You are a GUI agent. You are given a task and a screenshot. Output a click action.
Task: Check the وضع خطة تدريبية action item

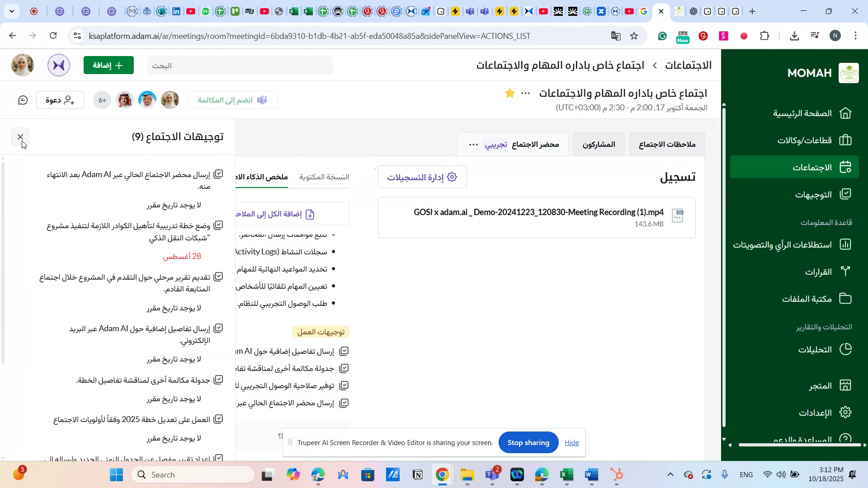(219, 225)
